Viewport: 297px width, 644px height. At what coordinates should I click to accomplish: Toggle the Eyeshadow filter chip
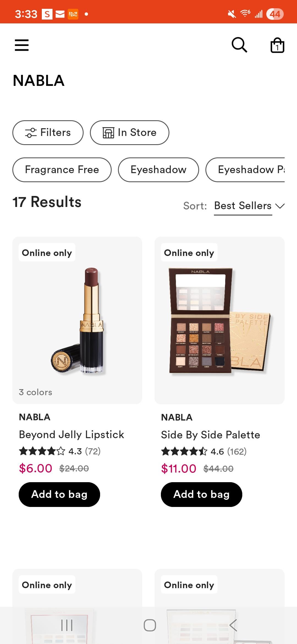tap(158, 170)
